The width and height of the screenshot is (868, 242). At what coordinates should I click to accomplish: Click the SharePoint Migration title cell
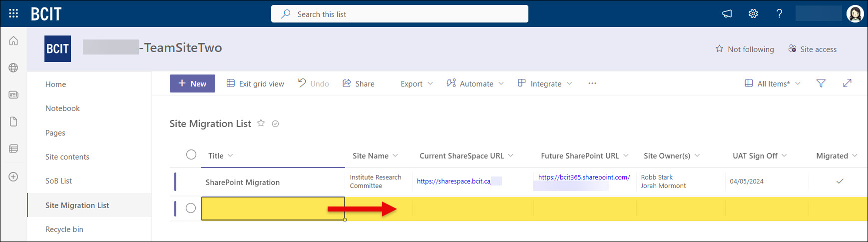coord(273,182)
